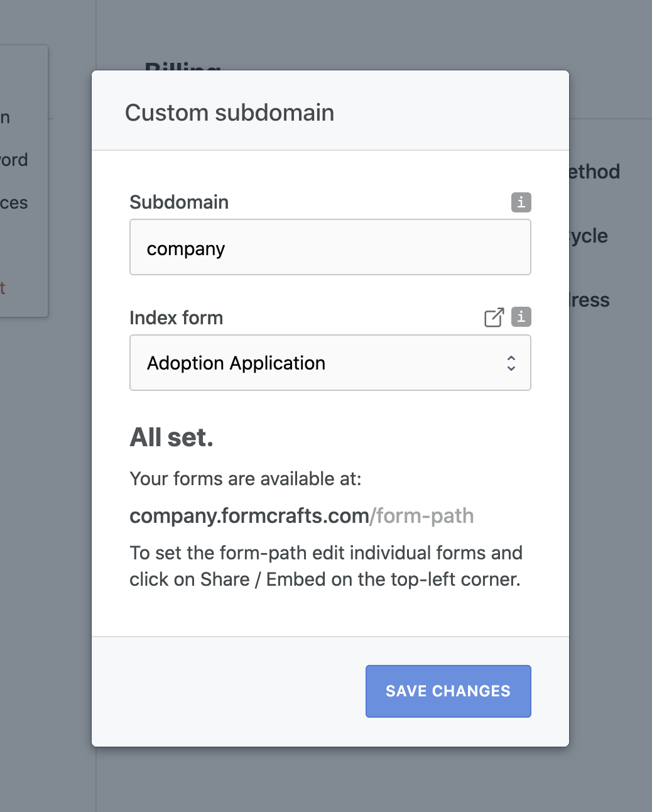Click the All set. heading

point(171,437)
